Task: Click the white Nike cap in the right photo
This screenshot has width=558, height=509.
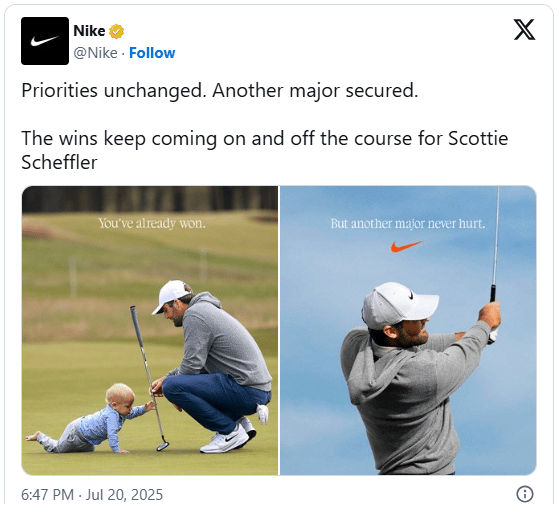Action: click(x=399, y=304)
